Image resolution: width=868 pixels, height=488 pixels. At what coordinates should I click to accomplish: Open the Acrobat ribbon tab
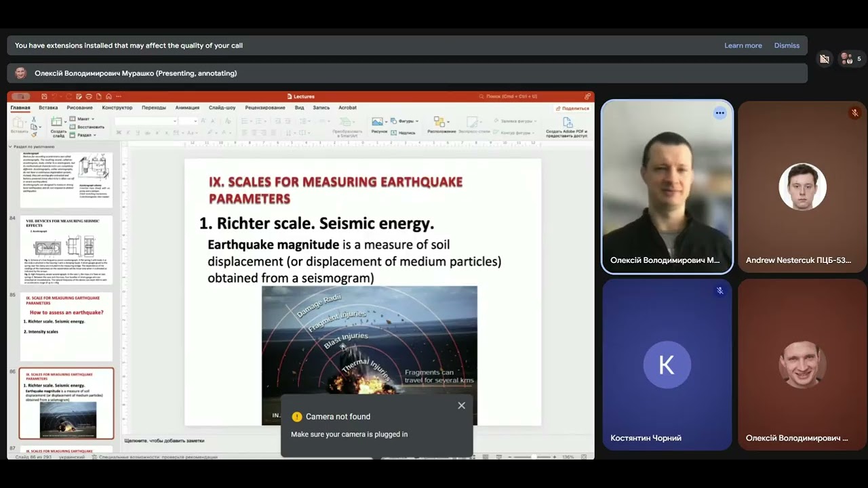coord(348,108)
